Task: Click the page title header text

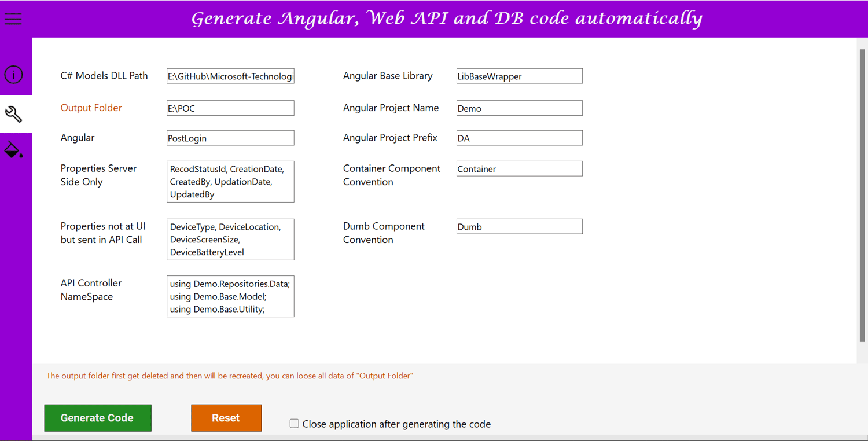Action: pyautogui.click(x=447, y=19)
